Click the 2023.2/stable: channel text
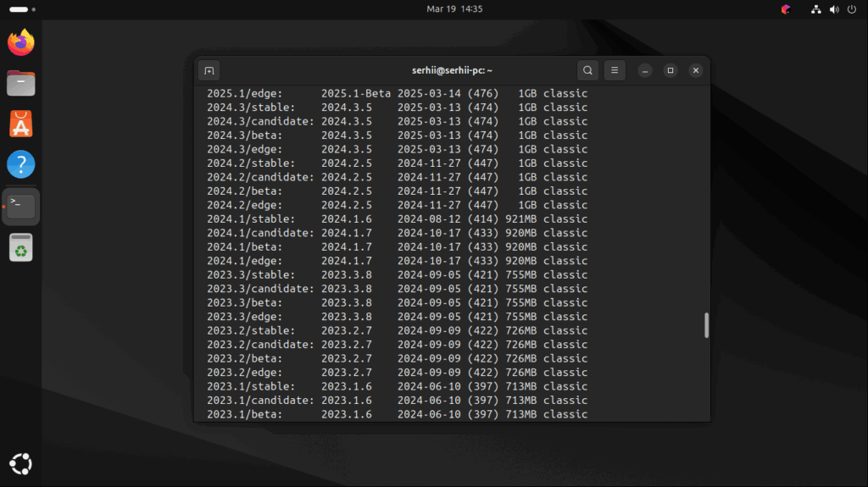The height and width of the screenshot is (487, 868). point(251,330)
